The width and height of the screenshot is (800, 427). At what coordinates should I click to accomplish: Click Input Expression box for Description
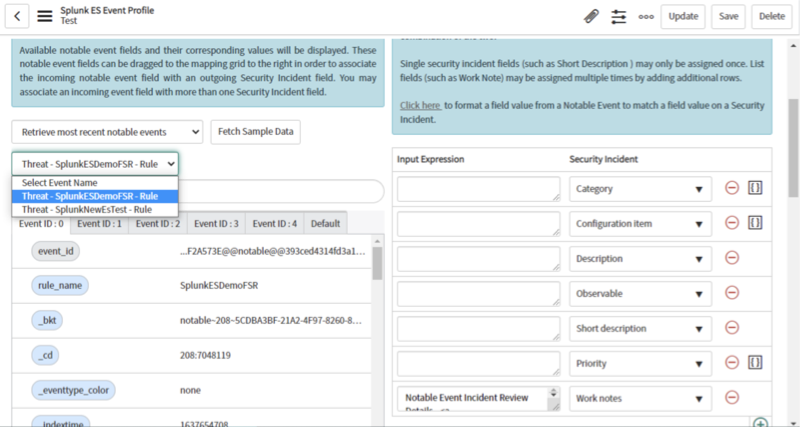[x=479, y=259]
